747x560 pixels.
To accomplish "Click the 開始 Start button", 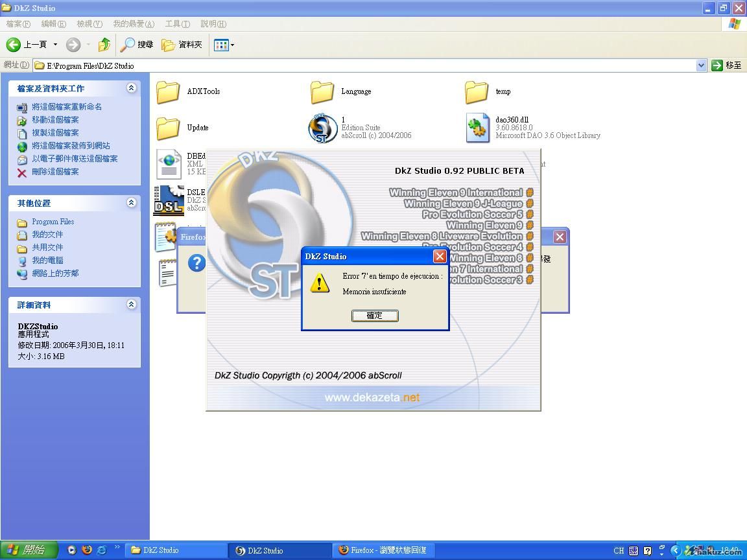I will (x=29, y=550).
